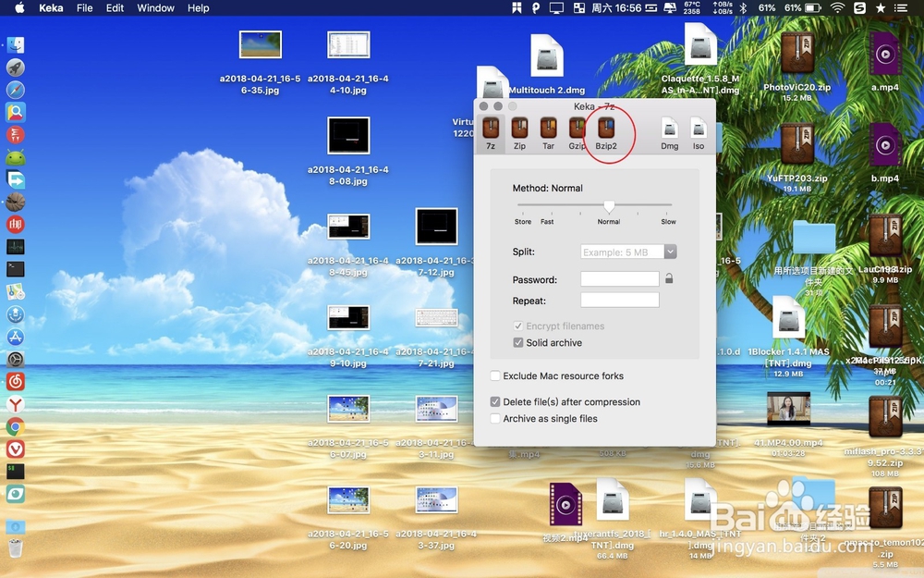924x578 pixels.
Task: Click the Split size text field
Action: point(622,252)
